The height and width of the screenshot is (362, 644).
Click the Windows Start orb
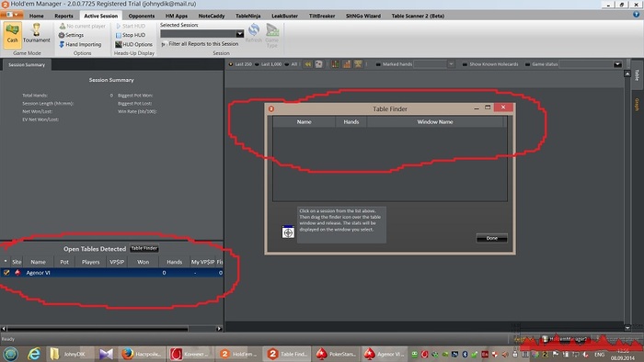click(x=11, y=354)
